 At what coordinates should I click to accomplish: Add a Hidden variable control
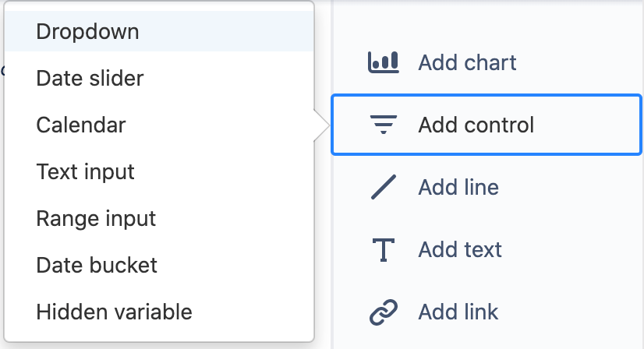(114, 312)
